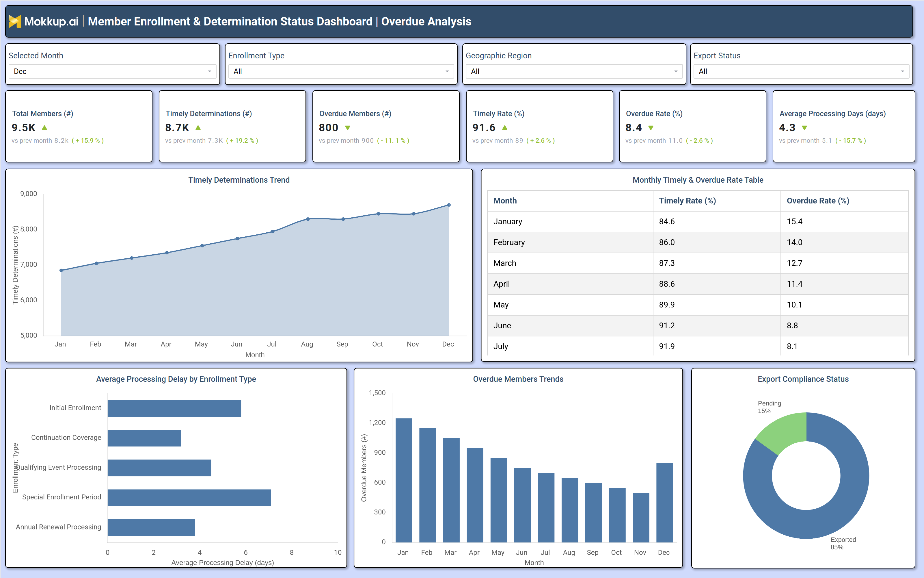Click the Selected Month dropdown caret
924x578 pixels.
click(x=209, y=71)
